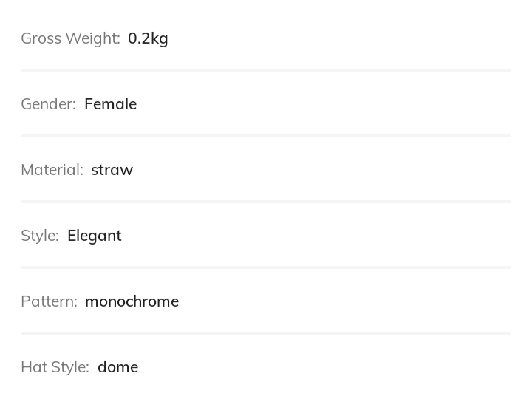
Task: Click the divider below the Gender row
Action: pyautogui.click(x=266, y=136)
